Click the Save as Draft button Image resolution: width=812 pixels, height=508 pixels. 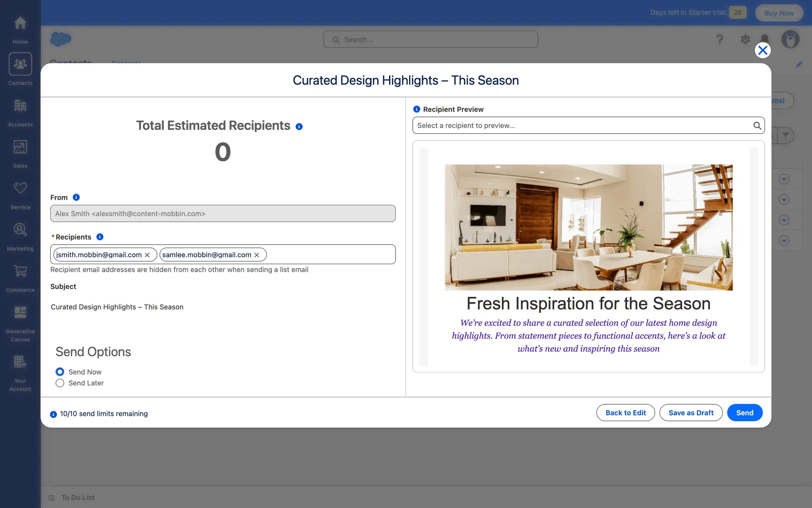pyautogui.click(x=691, y=413)
